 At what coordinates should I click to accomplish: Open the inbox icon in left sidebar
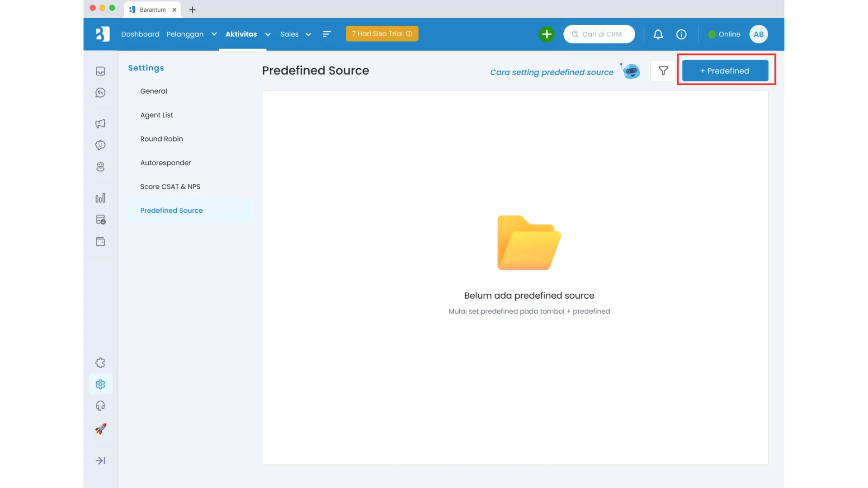point(100,71)
